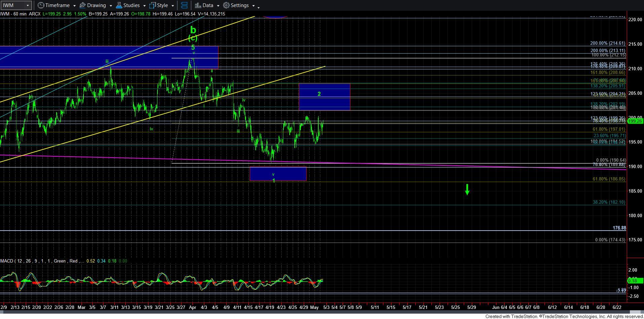Open the Style menu label
644x319 pixels.
point(162,5)
